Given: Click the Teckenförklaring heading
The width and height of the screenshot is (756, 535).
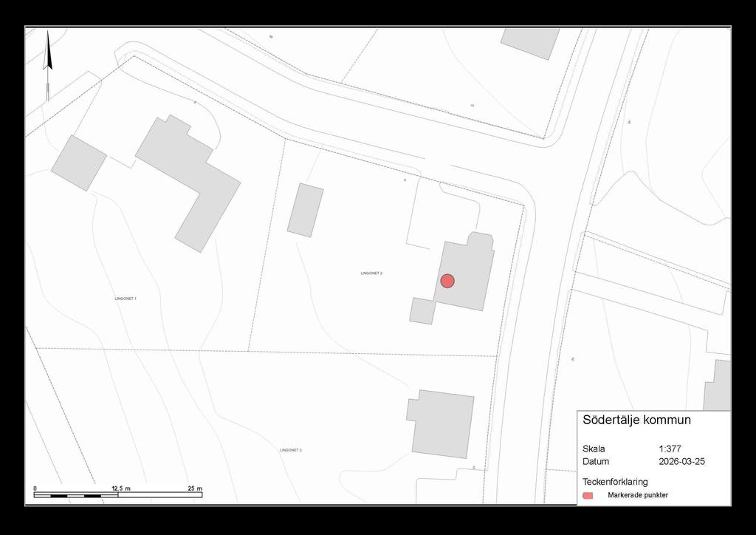Looking at the screenshot, I should [x=615, y=482].
